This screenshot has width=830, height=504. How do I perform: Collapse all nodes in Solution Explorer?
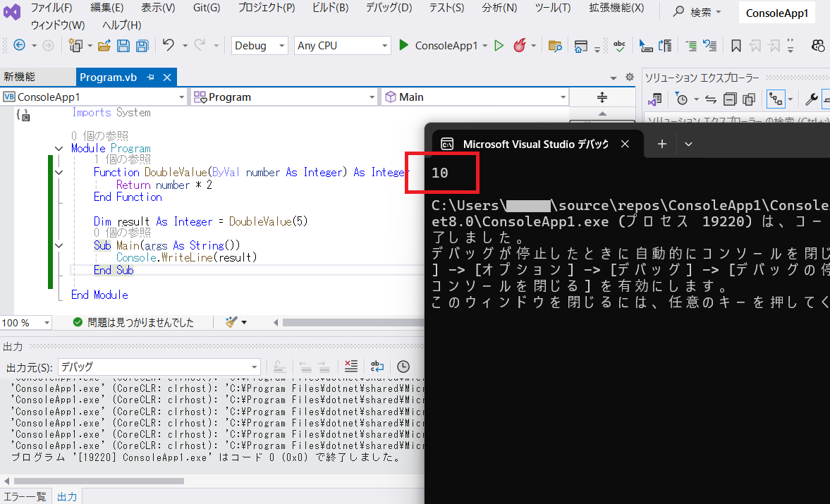(729, 99)
